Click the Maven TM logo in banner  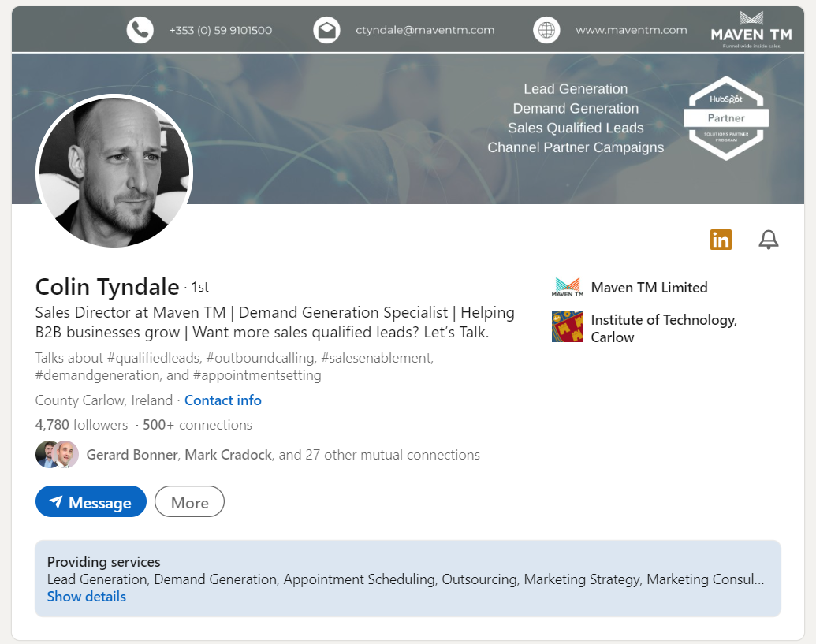pos(751,30)
